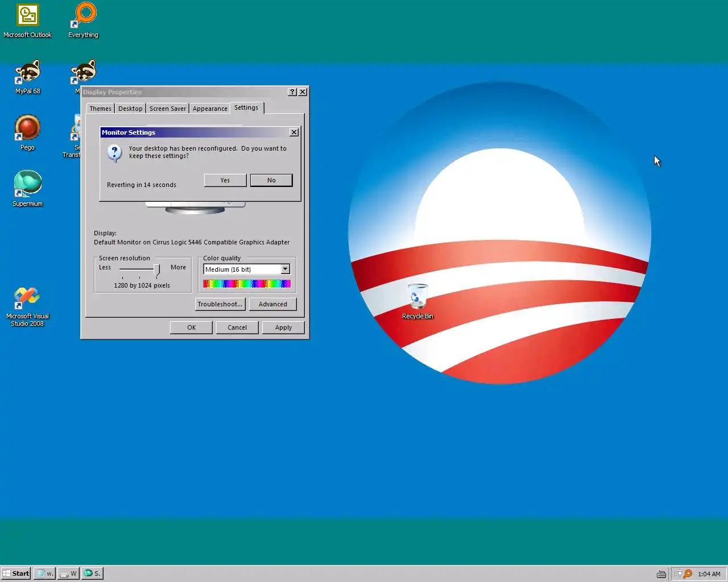Open the Everything search desktop icon
This screenshot has height=582, width=728.
pos(84,21)
